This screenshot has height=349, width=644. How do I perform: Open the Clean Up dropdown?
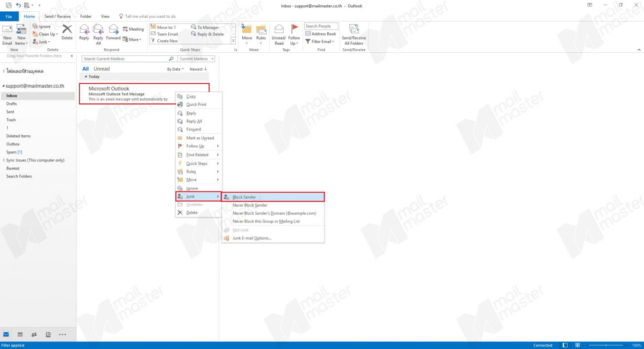[x=45, y=34]
